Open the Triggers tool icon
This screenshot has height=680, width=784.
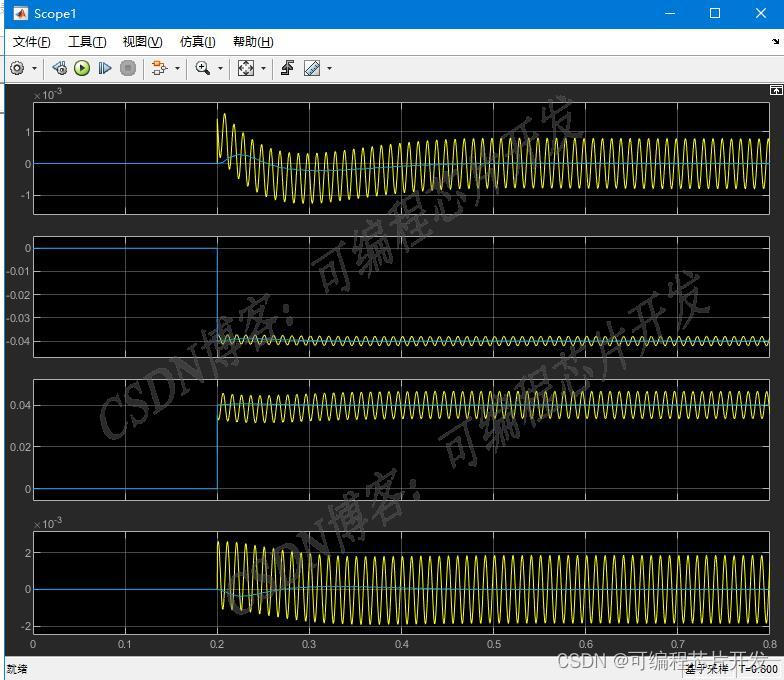tap(288, 68)
